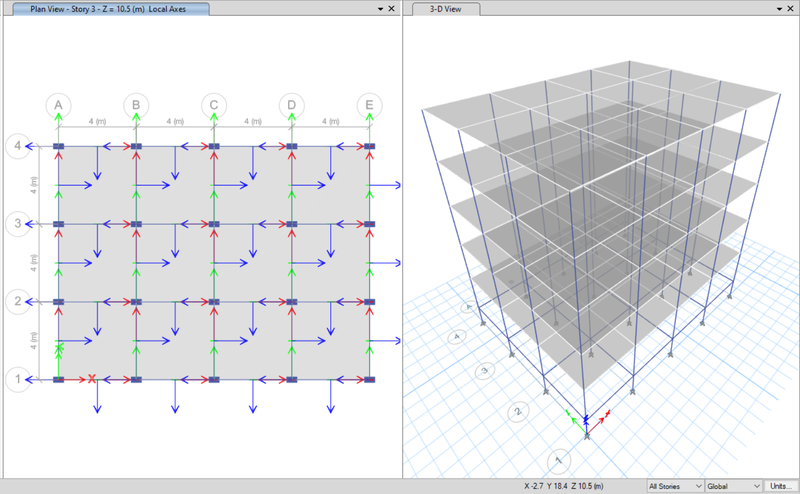Select the column at grid E-4 in plan
Viewport: 800px width, 494px height.
tap(369, 146)
